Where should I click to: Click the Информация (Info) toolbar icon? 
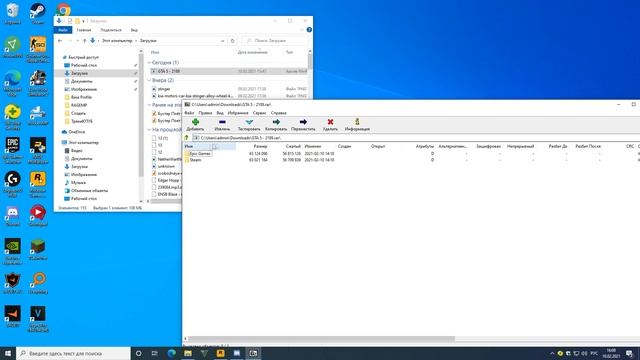357,122
